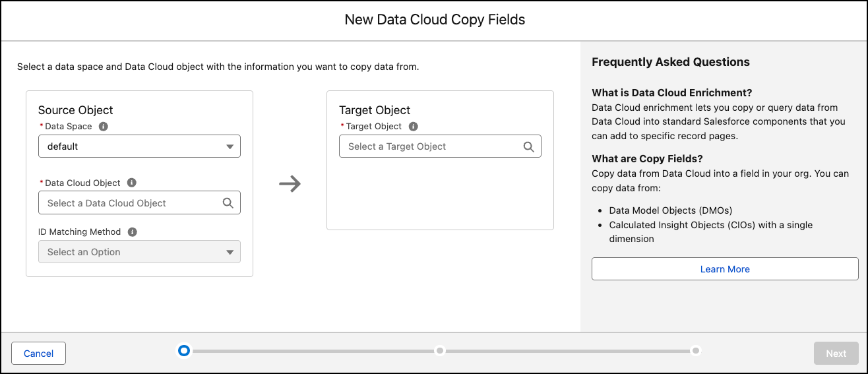The height and width of the screenshot is (374, 868).
Task: Click the What are Copy Fields heading
Action: [x=647, y=159]
